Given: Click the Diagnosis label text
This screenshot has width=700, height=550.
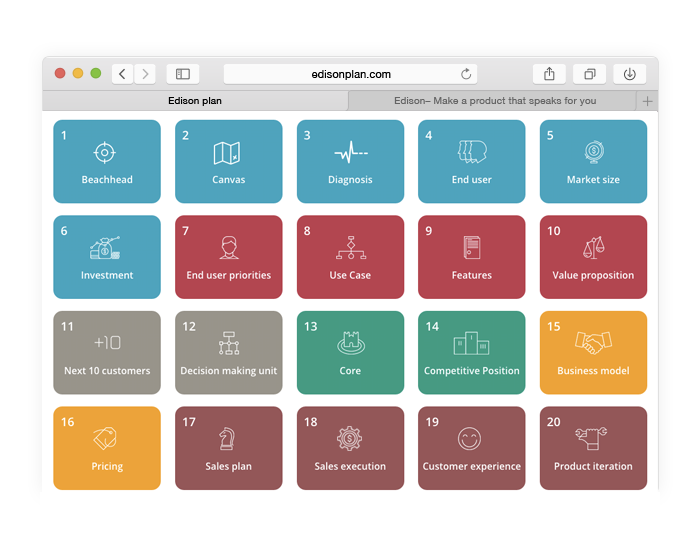Looking at the screenshot, I should [350, 180].
